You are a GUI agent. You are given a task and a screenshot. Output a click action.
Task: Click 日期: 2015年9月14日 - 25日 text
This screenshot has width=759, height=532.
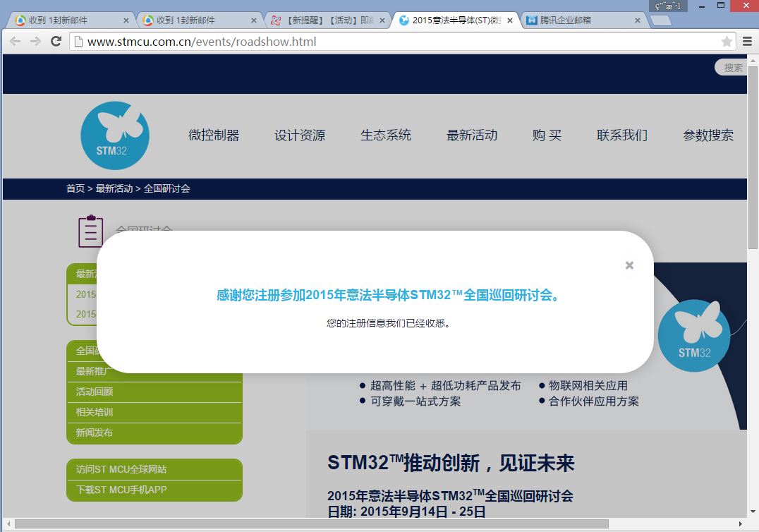[406, 512]
